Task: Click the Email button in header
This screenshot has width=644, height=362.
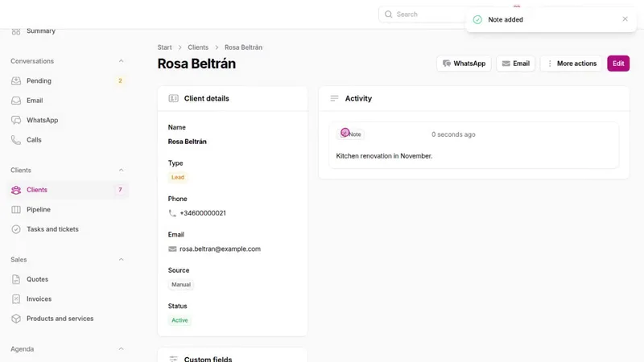Action: click(x=516, y=64)
